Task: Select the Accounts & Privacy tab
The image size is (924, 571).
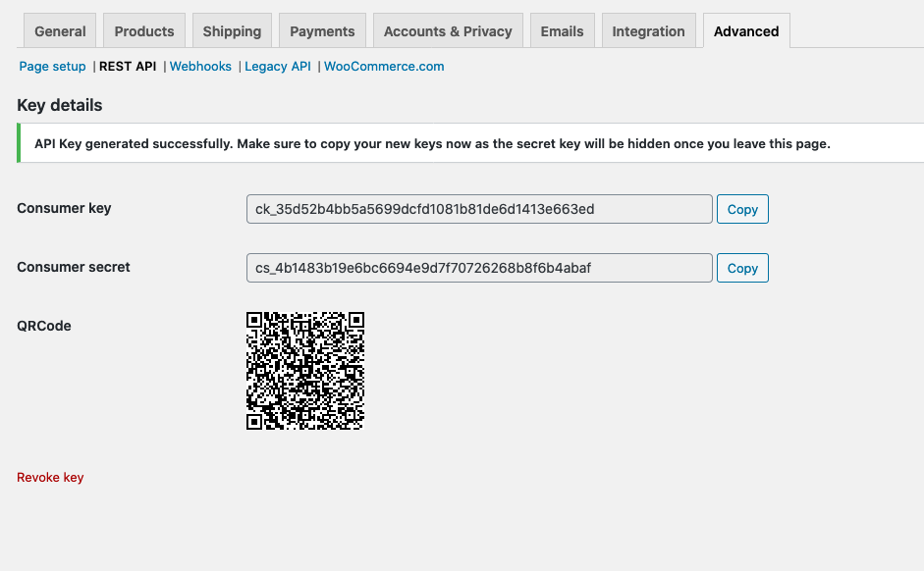Action: click(x=448, y=31)
